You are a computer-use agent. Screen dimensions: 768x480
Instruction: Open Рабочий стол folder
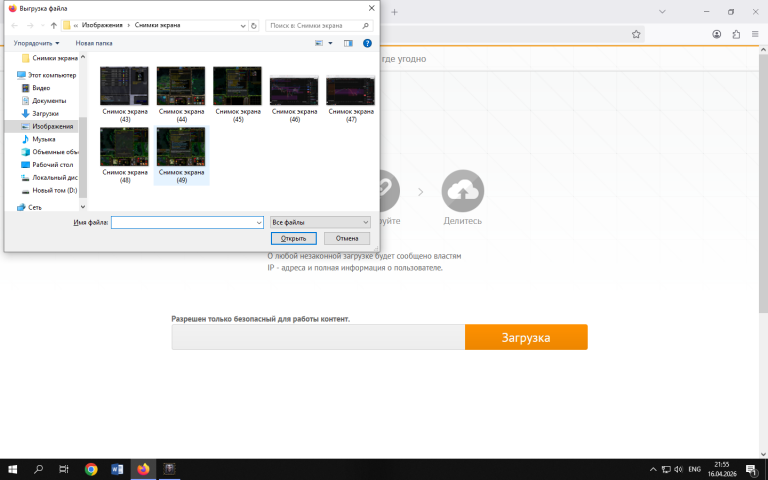coord(47,165)
